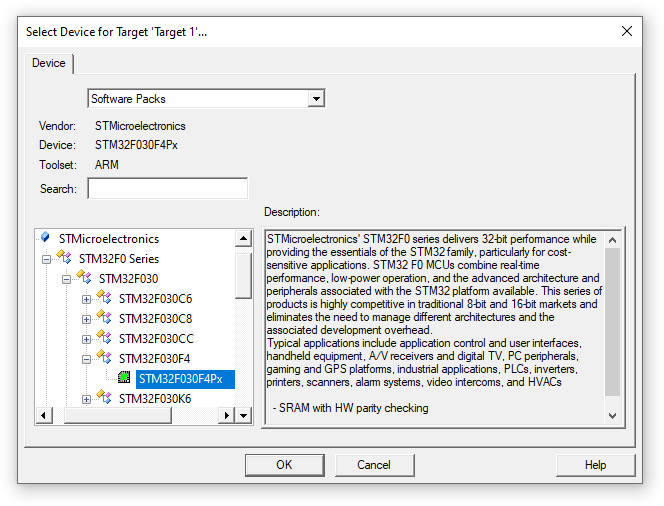Screen dimensions: 664x506
Task: Click the Cancel button
Action: tap(374, 465)
